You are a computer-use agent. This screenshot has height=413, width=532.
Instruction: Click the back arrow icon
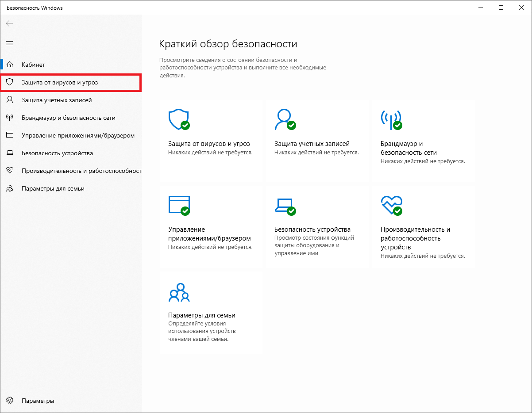point(9,23)
